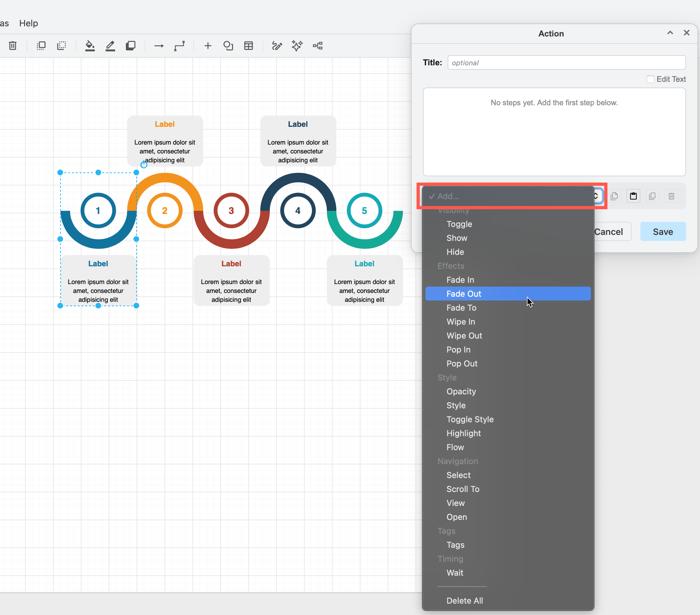
Task: Click the orange Label heading text
Action: coord(165,124)
